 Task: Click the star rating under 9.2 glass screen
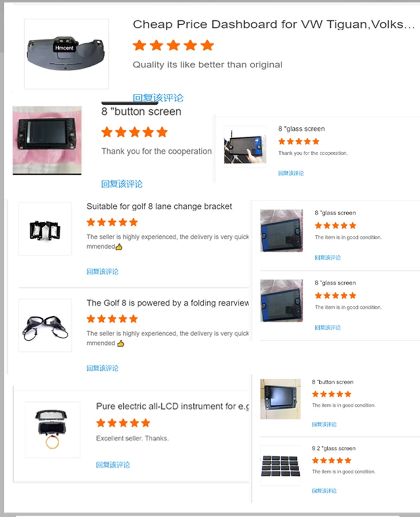(332, 460)
